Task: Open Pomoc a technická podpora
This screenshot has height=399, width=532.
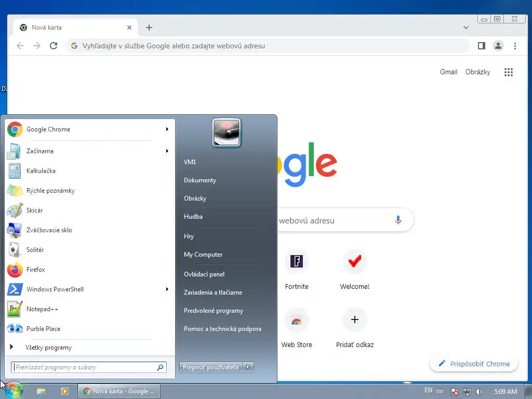Action: 222,329
